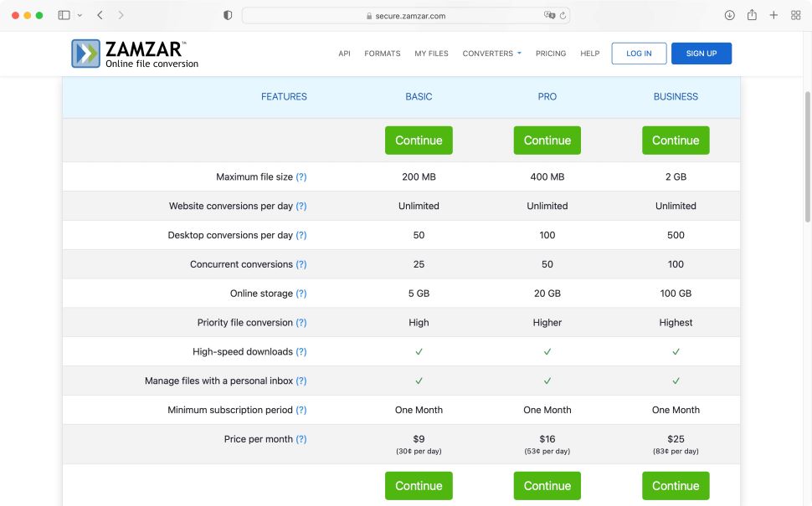Click the secure.zamzar.com address field

[x=406, y=16]
